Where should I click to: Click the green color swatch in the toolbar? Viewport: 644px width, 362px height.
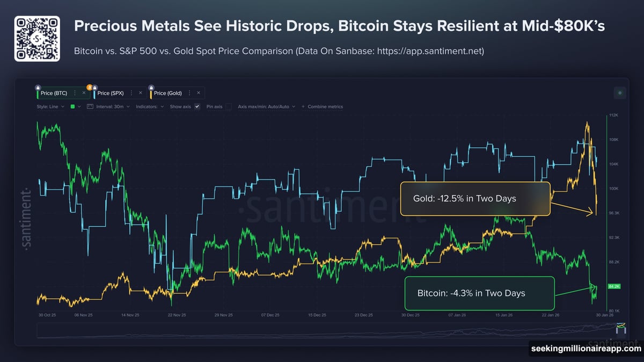[72, 106]
